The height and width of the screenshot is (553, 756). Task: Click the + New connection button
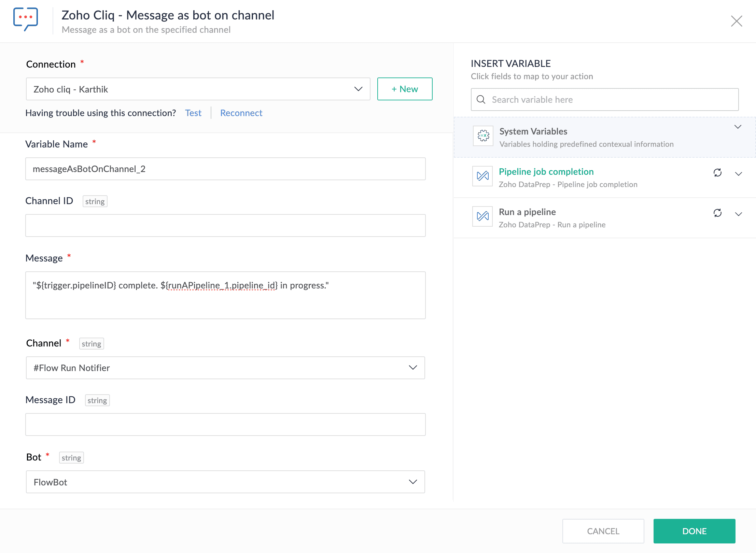405,89
